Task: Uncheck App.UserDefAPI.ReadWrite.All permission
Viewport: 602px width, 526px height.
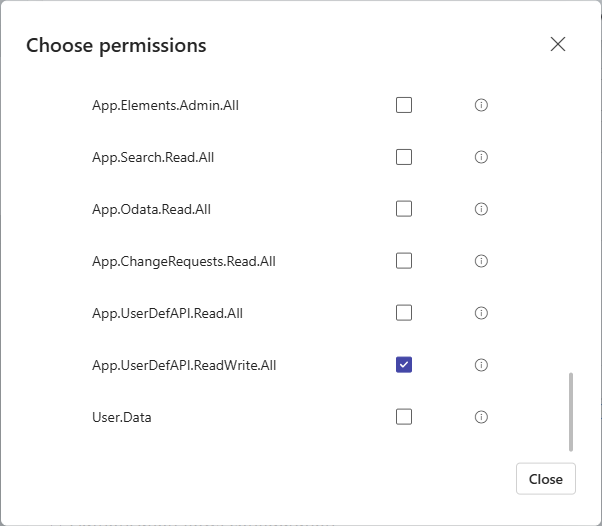Action: [x=404, y=365]
